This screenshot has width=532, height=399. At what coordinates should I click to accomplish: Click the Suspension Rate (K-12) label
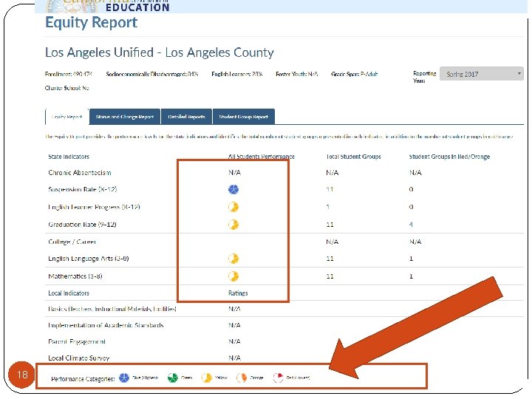pyautogui.click(x=83, y=189)
